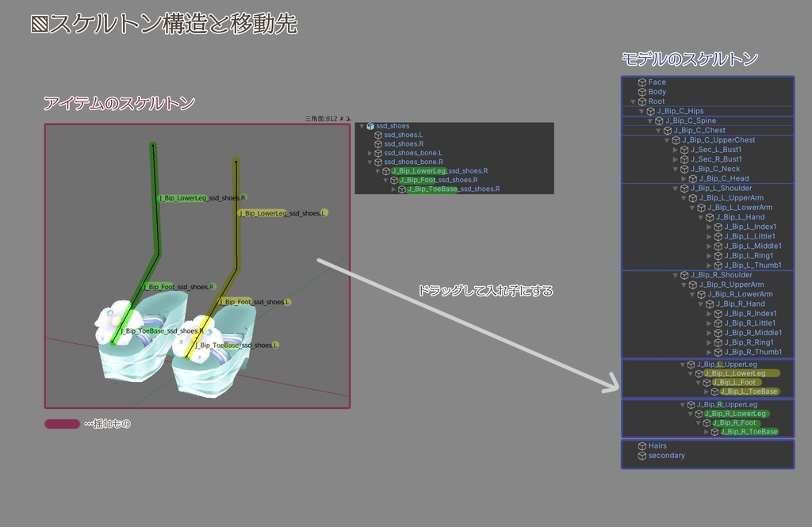Click the secondary object cube icon
Image resolution: width=812 pixels, height=527 pixels.
[642, 456]
